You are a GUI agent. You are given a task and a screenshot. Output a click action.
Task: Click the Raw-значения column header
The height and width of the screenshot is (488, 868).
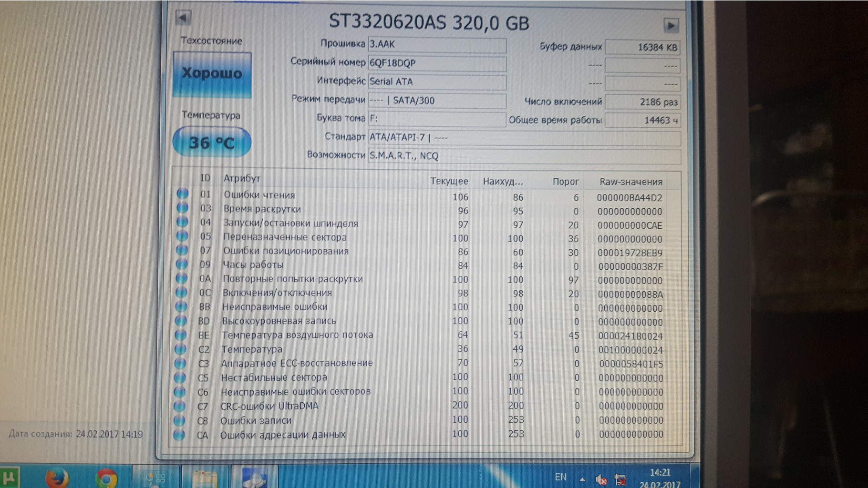pyautogui.click(x=631, y=182)
